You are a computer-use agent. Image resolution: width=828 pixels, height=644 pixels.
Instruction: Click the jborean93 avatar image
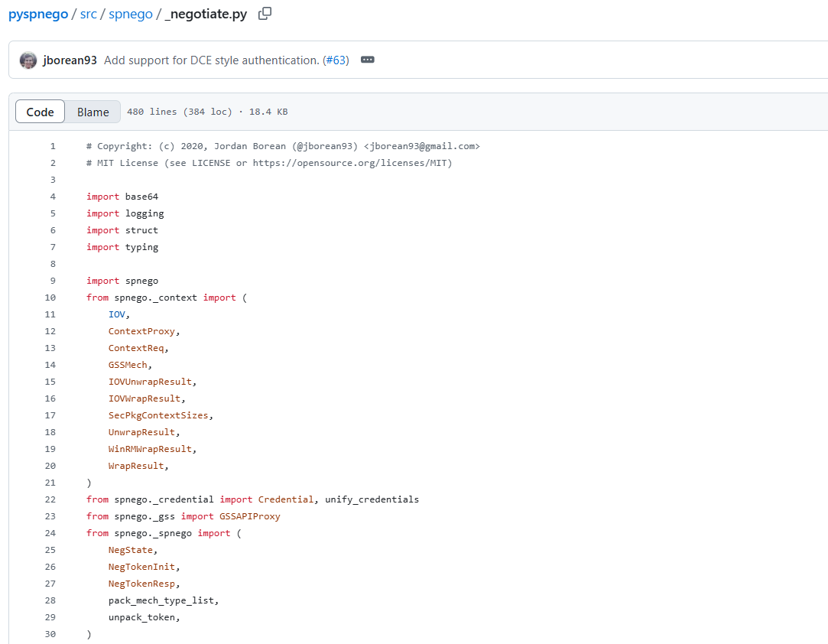coord(28,60)
